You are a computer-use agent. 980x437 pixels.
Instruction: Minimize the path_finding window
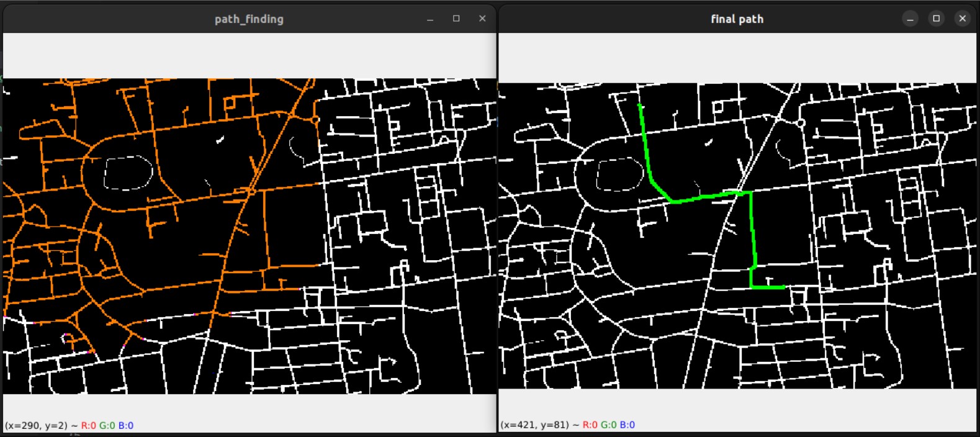tap(429, 19)
